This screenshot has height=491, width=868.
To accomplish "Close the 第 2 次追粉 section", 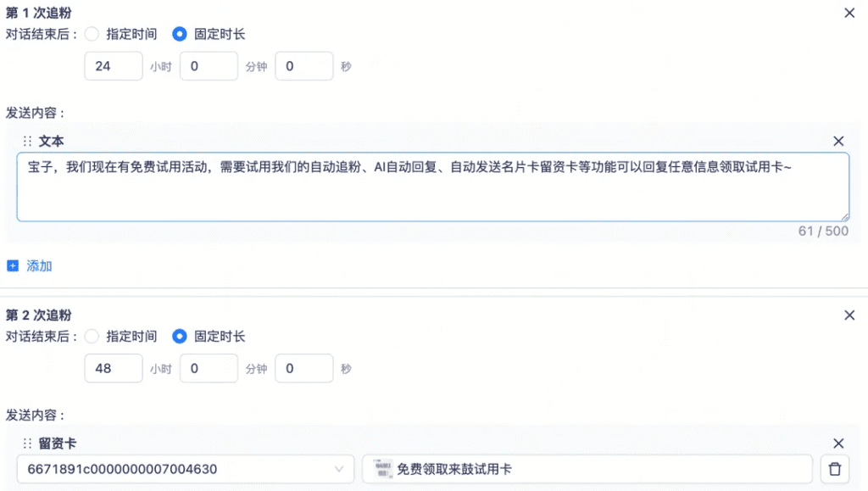I will point(849,315).
